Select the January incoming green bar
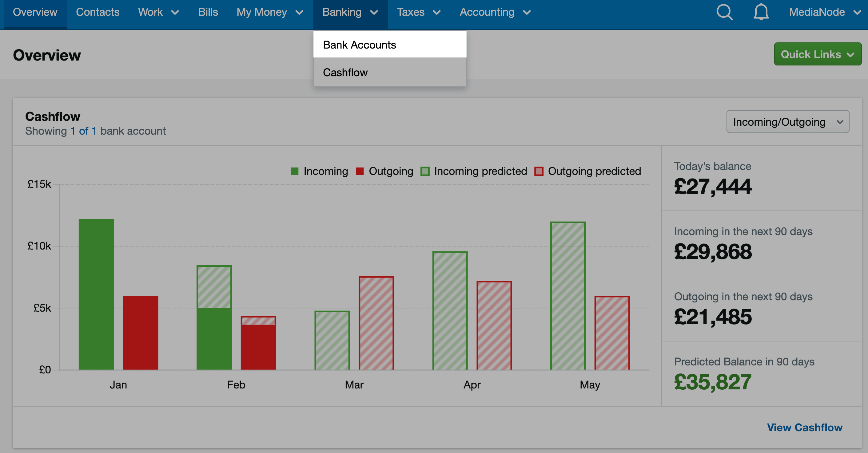This screenshot has height=453, width=868. pos(96,294)
